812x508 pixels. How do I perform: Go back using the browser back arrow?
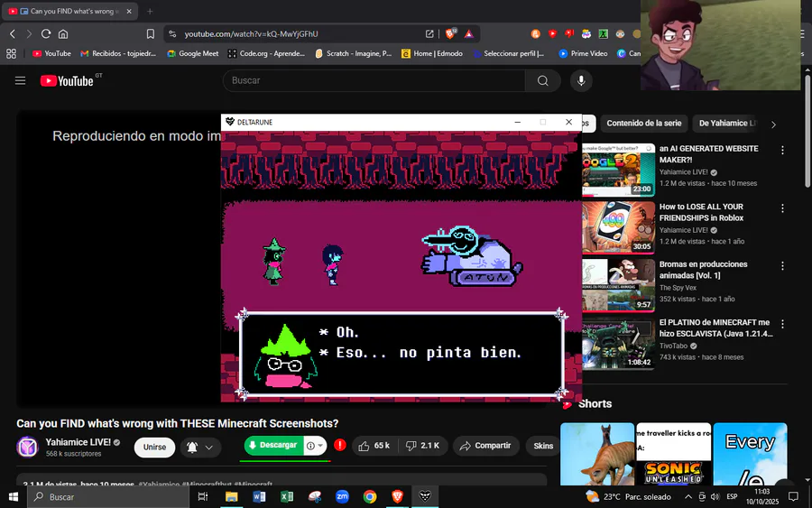[x=13, y=34]
